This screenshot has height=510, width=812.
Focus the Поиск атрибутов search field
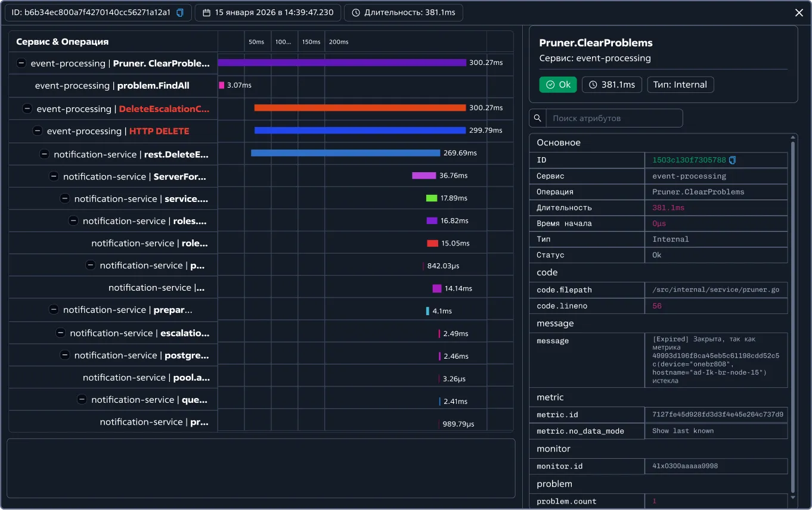pos(614,118)
